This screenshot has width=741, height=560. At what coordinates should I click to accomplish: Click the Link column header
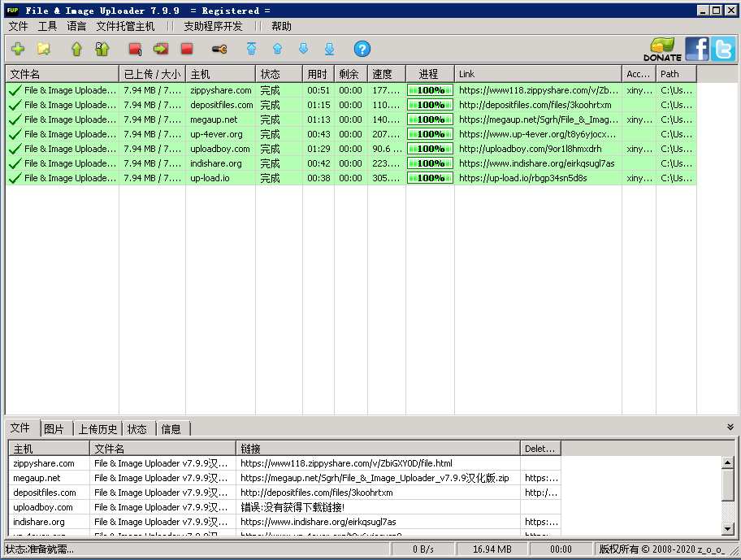coord(538,74)
